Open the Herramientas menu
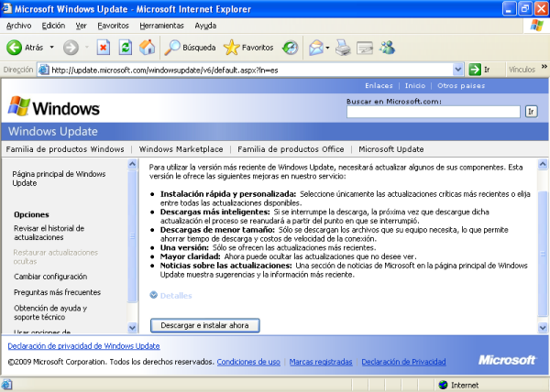The width and height of the screenshot is (550, 392). point(161,26)
